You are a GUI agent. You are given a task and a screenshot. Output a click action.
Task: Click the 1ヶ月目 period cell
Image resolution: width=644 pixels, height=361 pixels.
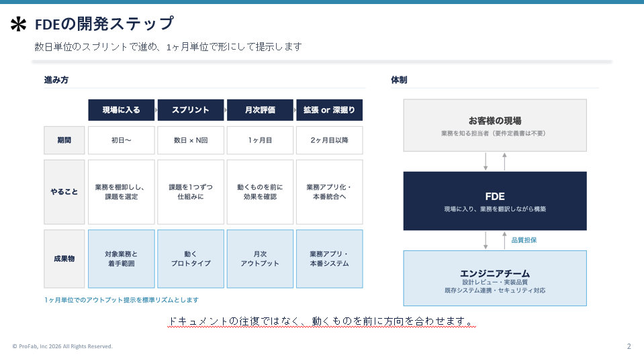[260, 140]
